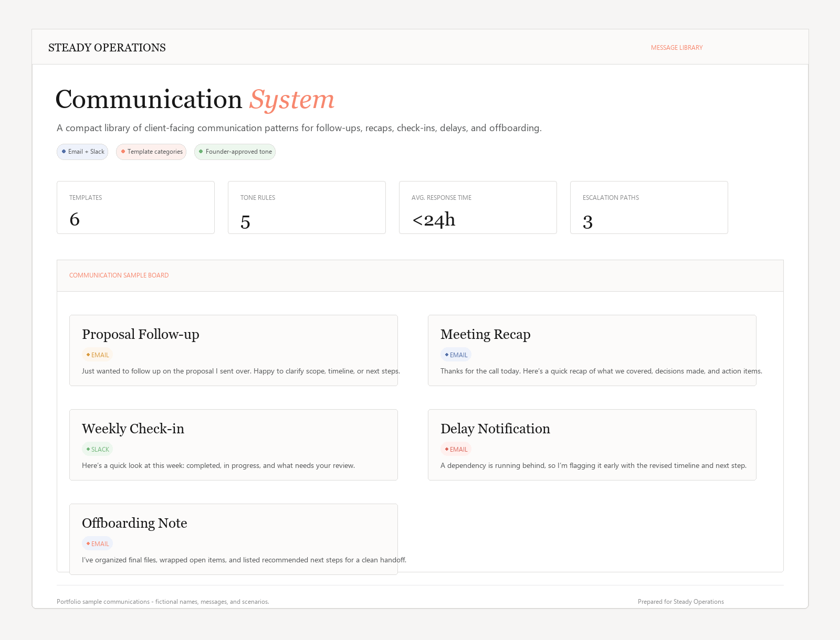Click the 'Thanks for the call today' message
The width and height of the screenshot is (840, 640).
click(601, 371)
